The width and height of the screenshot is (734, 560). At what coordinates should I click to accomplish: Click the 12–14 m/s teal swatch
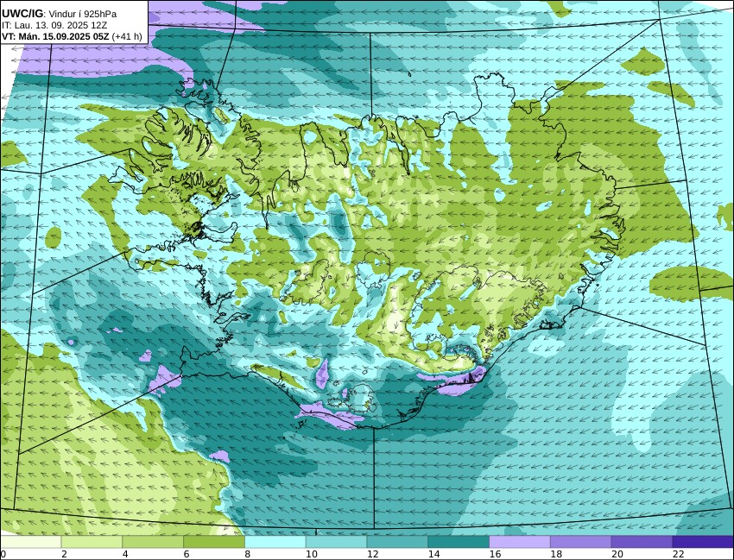click(397, 542)
